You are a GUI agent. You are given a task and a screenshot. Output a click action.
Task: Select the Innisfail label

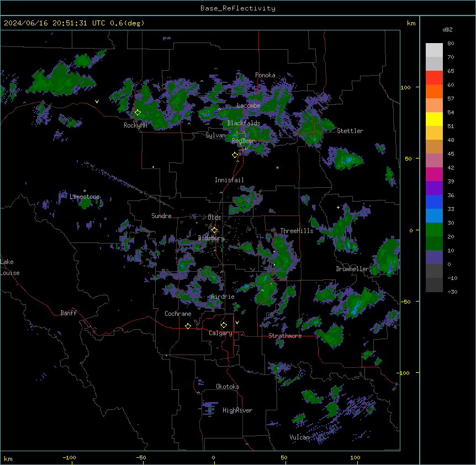tap(229, 180)
